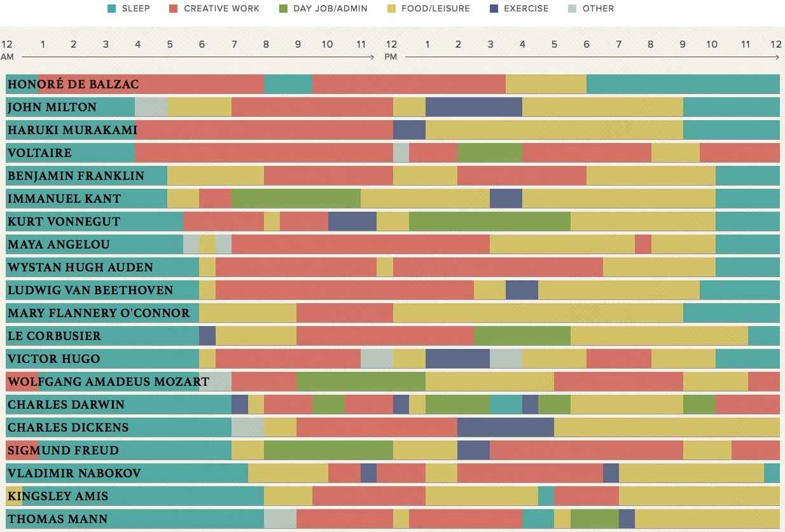Screen dimensions: 785x532
Task: Click Mozart's grey Other segment
Action: coord(215,381)
